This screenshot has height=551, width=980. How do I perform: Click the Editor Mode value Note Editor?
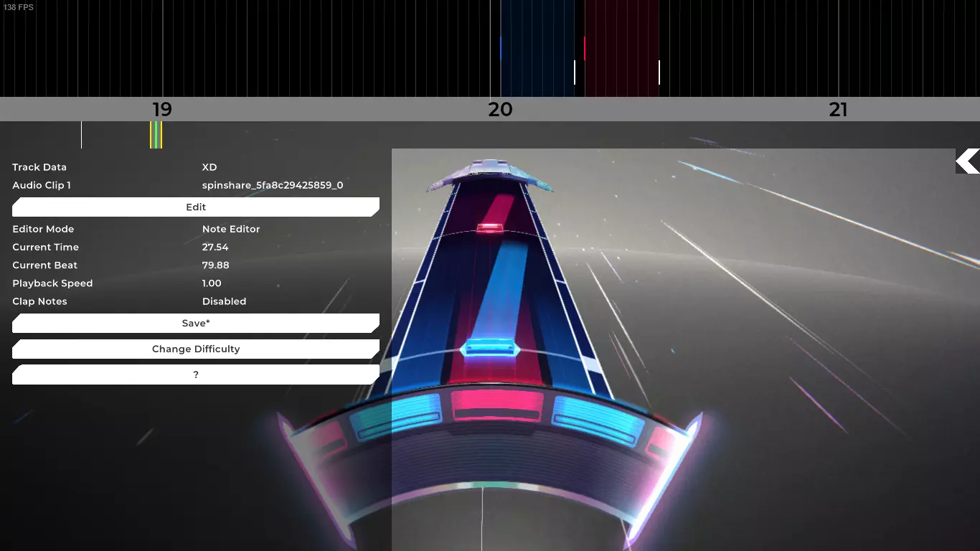coord(231,229)
